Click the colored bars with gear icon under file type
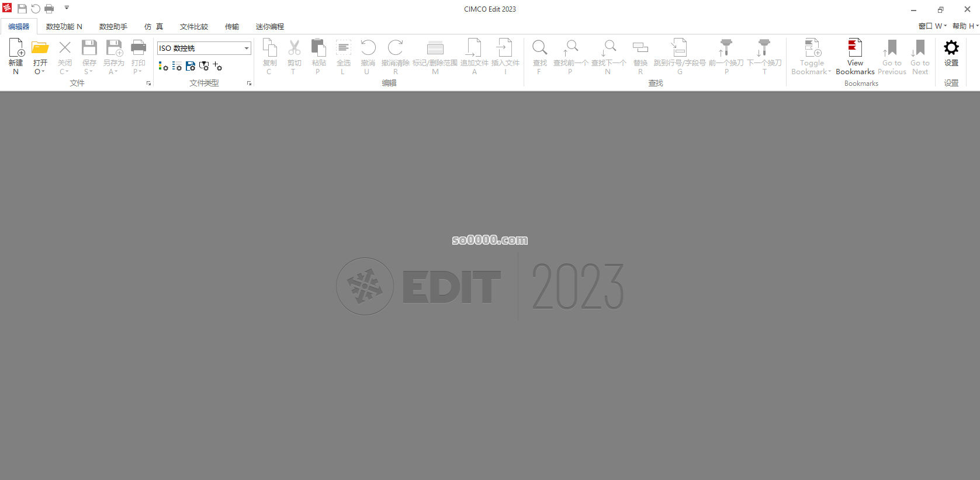 163,67
